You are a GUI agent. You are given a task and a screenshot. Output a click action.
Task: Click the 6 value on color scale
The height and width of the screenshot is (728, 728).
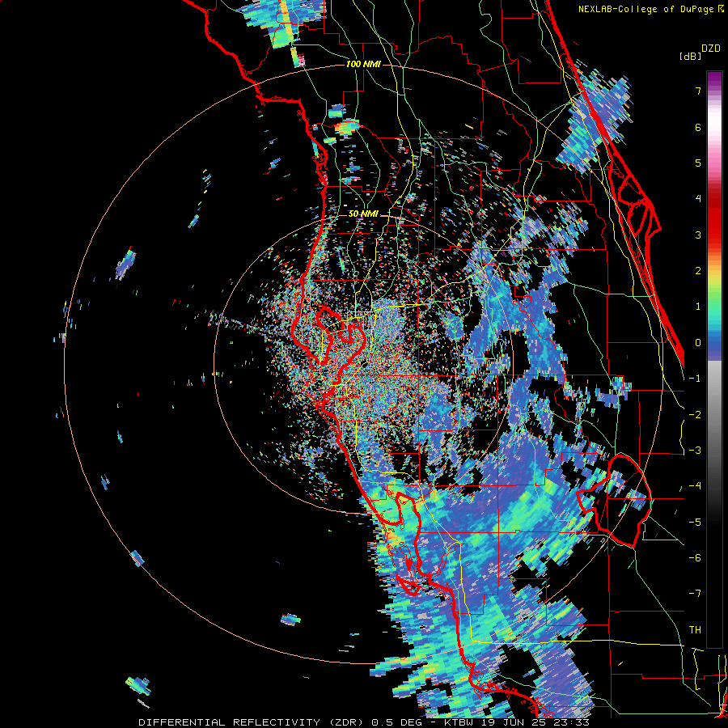click(698, 127)
